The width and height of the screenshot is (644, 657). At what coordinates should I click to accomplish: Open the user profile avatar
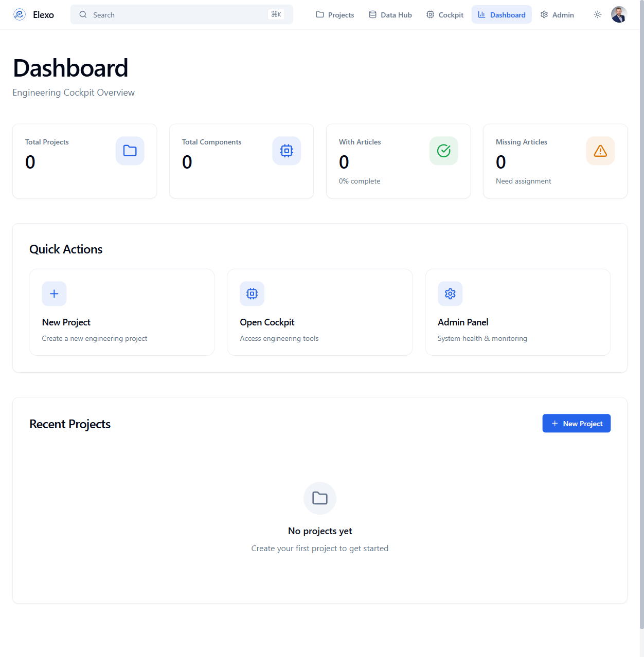[619, 15]
